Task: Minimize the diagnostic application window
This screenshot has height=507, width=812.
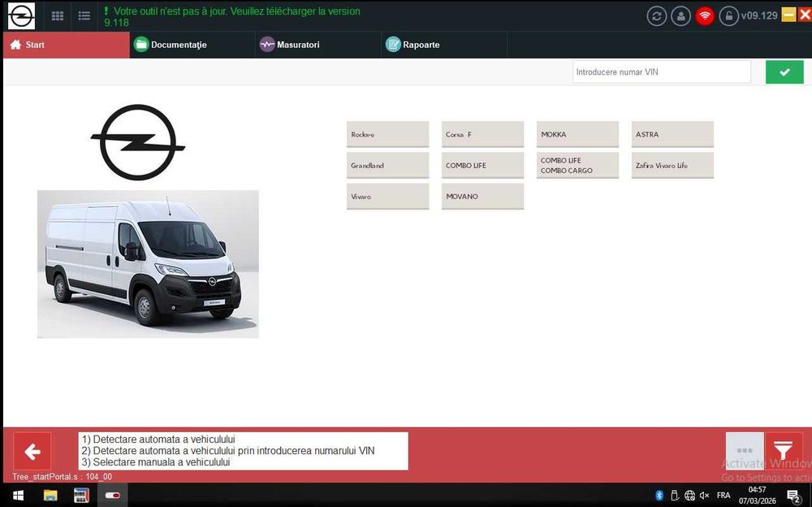Action: click(788, 15)
